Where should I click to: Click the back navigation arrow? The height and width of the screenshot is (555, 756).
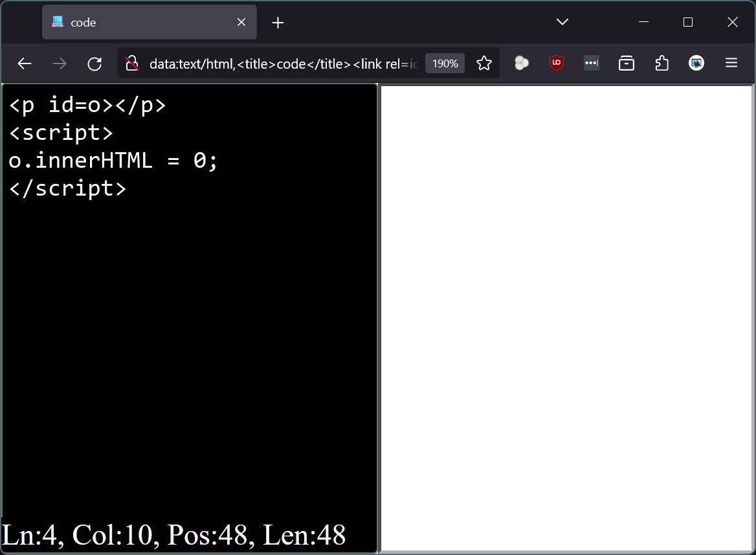[24, 63]
